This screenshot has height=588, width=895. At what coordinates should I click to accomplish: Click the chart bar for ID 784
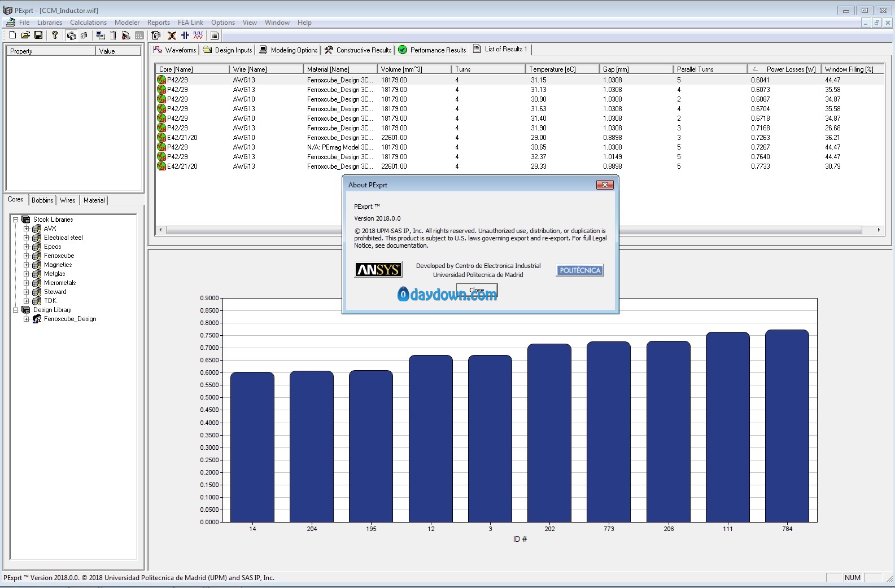[x=787, y=426]
